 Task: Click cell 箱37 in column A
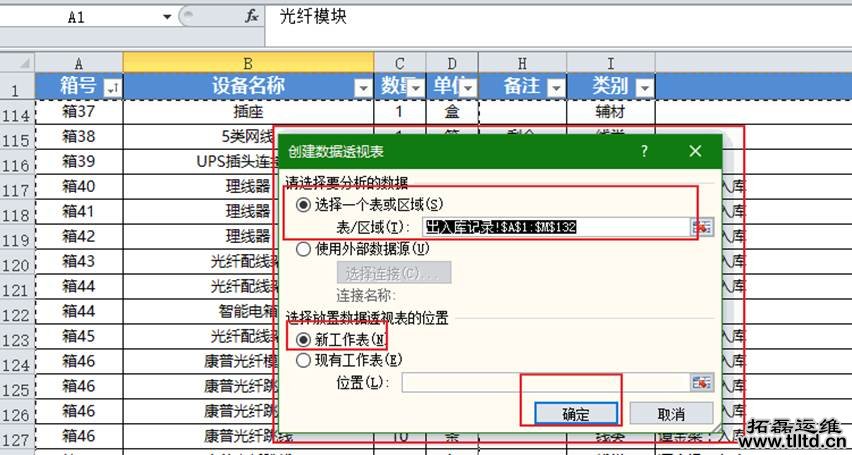79,112
